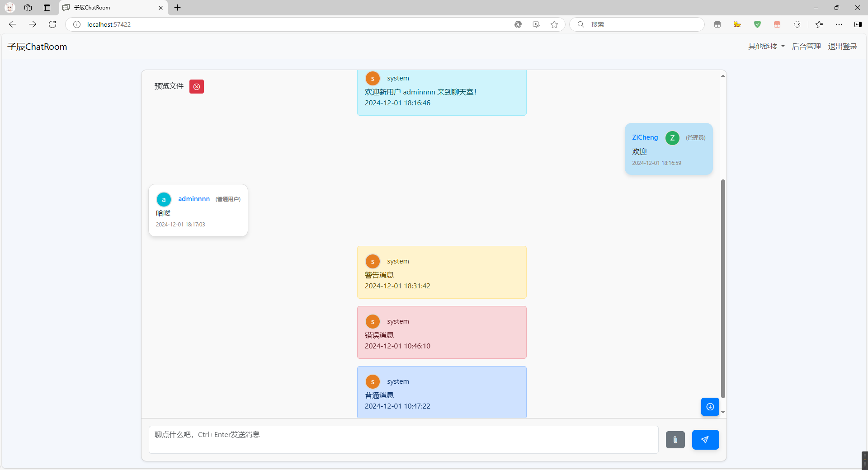Screen dimensions: 868x470
Task: Open workspaces icon in title bar
Action: [x=28, y=8]
